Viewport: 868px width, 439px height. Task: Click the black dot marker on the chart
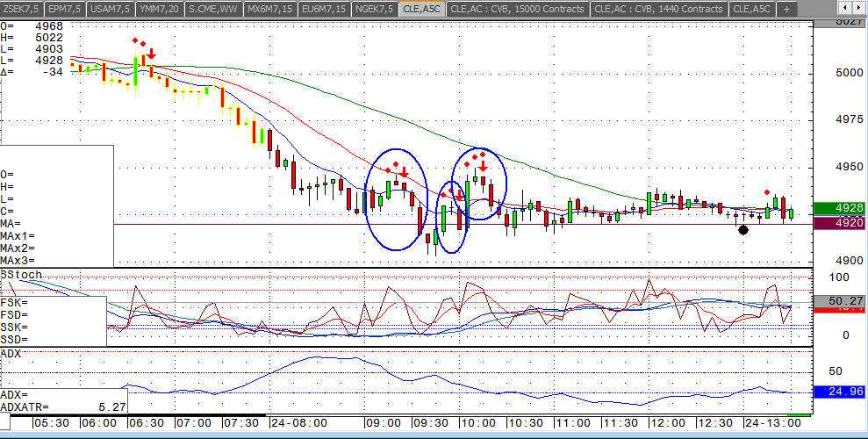pos(743,230)
